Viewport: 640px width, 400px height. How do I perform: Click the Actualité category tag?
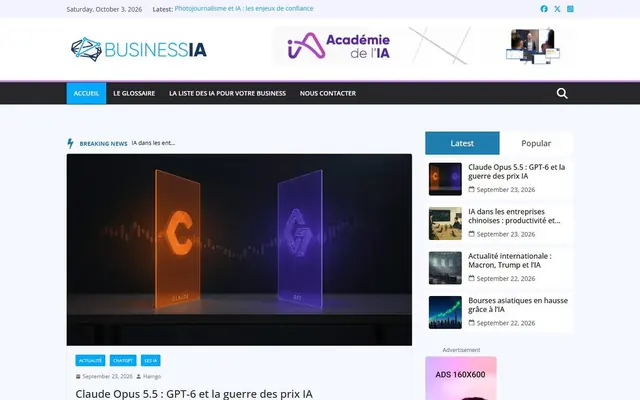[x=90, y=360]
